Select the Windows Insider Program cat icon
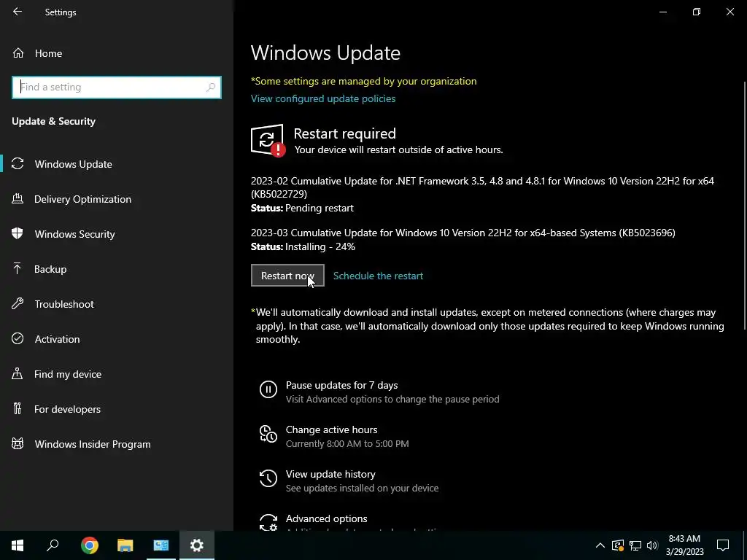 point(18,444)
